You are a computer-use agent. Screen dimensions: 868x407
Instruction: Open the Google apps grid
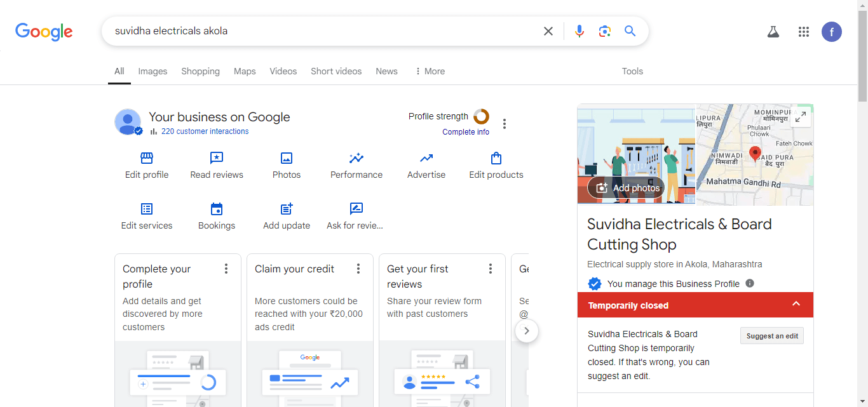point(803,32)
